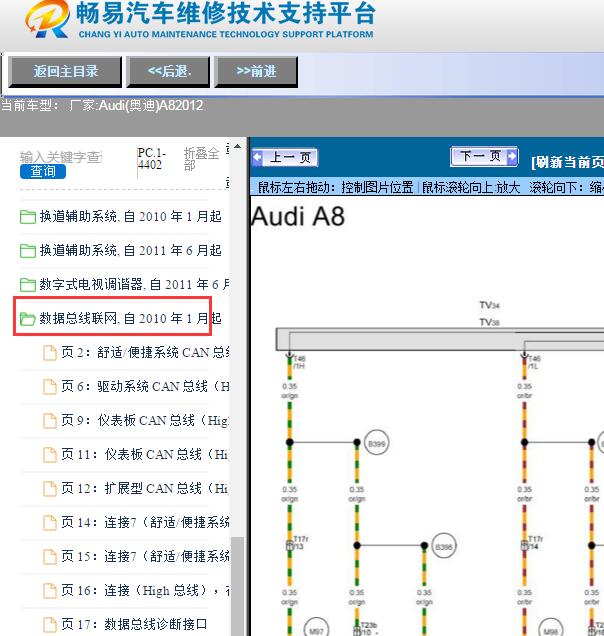This screenshot has height=636, width=604.
Task: Open 页 2: 舒适/便捷系统 CAN 总线
Action: 146,352
